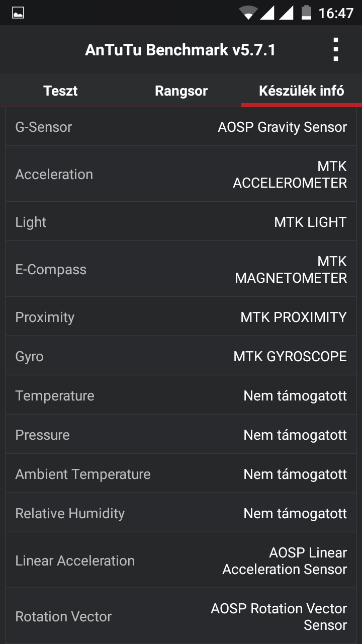
Task: Switch to the Teszt tab
Action: pos(60,91)
